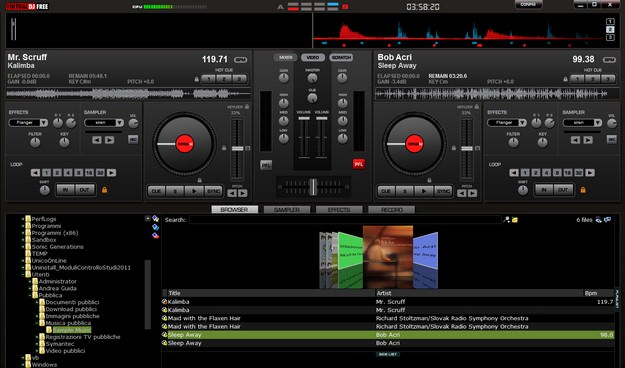
Task: Collapse the Pubblica folder node
Action: click(x=30, y=295)
